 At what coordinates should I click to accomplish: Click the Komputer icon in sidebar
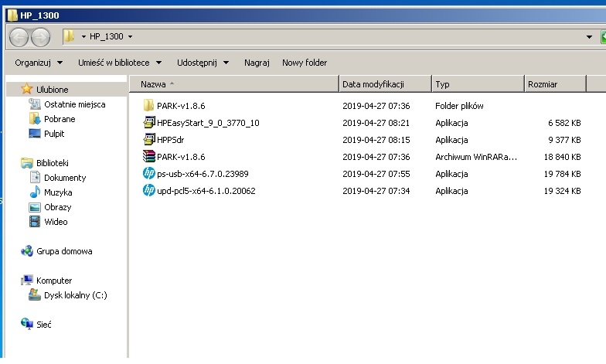[26, 280]
